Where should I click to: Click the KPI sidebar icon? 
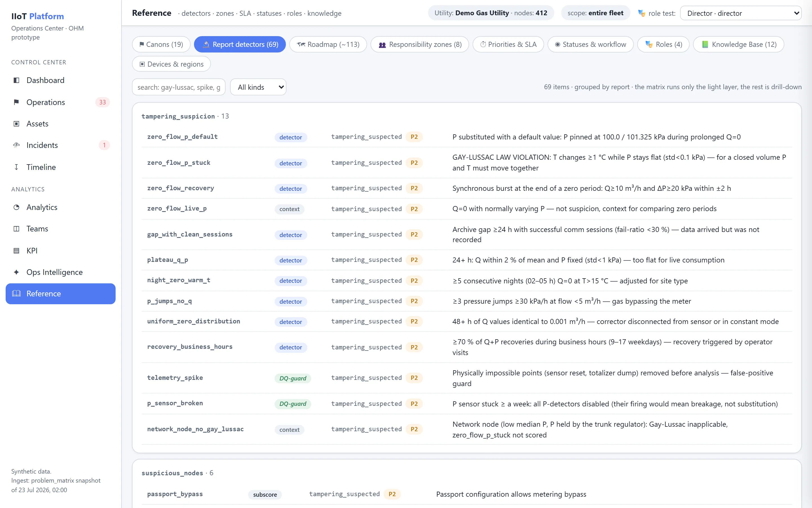pos(16,251)
